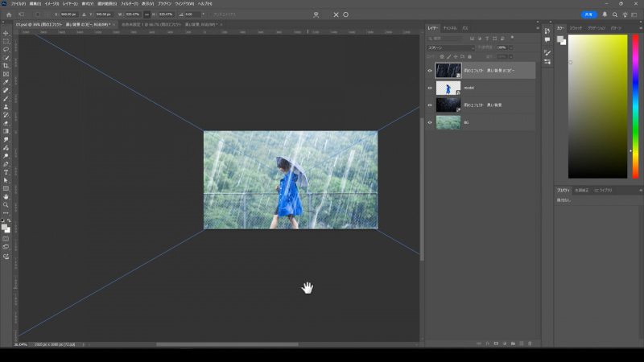644x362 pixels.
Task: Open the Edit menu
Action: pyautogui.click(x=35, y=4)
